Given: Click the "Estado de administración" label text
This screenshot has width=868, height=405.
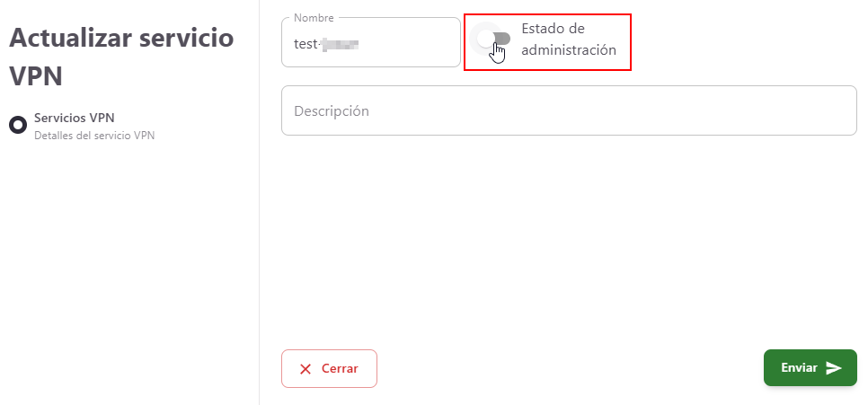Looking at the screenshot, I should 568,40.
